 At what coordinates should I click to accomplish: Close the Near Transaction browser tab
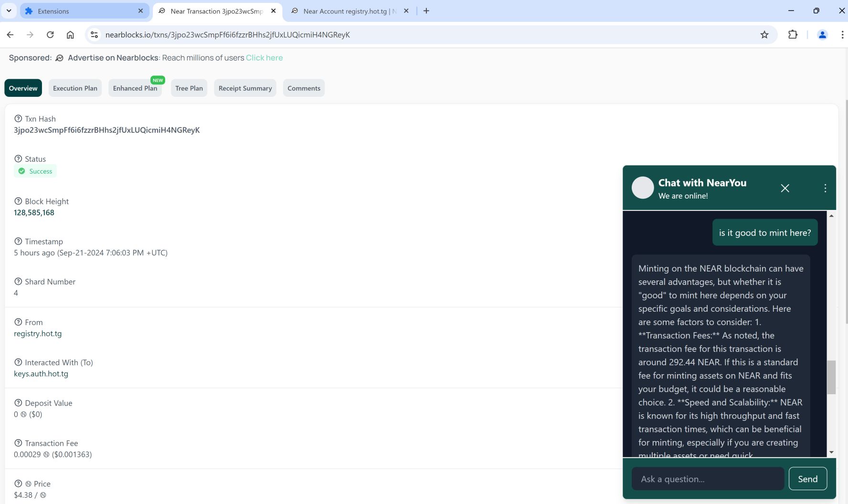[274, 11]
